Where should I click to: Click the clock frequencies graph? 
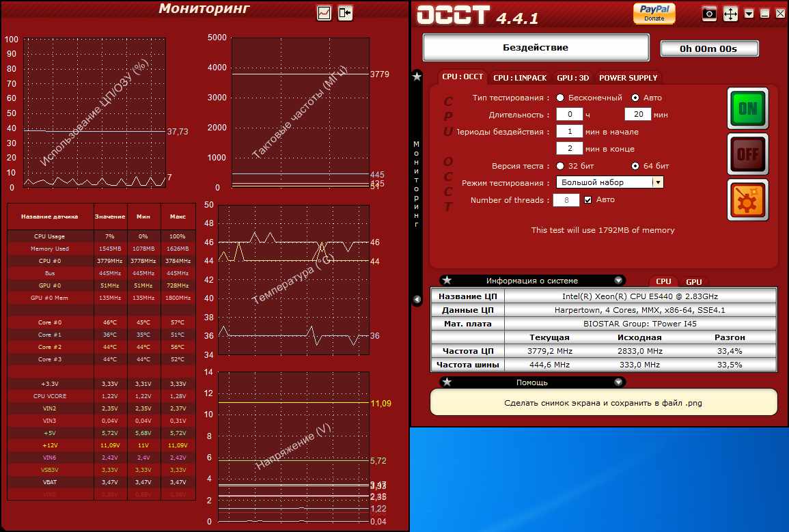tap(301, 113)
